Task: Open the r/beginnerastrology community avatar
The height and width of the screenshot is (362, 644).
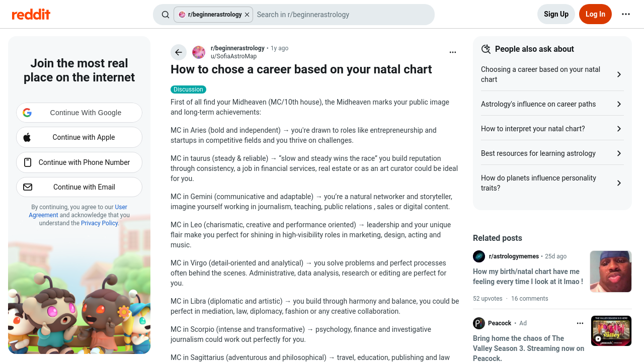Action: click(199, 52)
